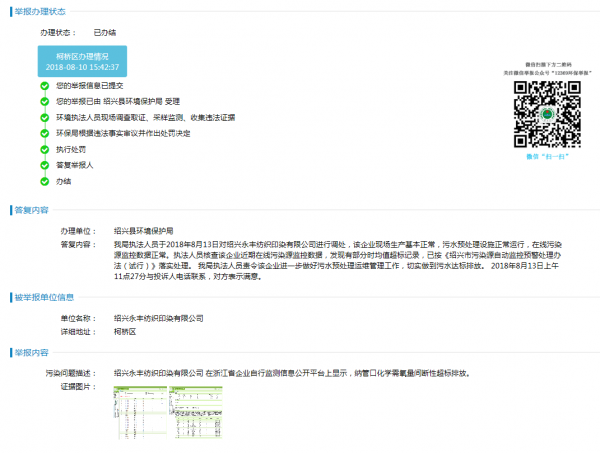Click the 已办结 status text
This screenshot has width=600, height=453.
(x=105, y=33)
